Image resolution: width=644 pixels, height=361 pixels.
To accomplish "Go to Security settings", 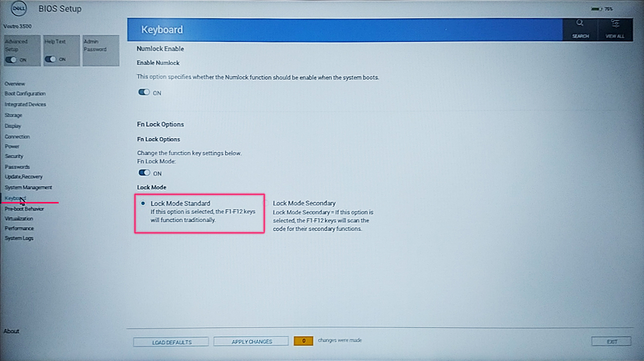I will point(14,156).
